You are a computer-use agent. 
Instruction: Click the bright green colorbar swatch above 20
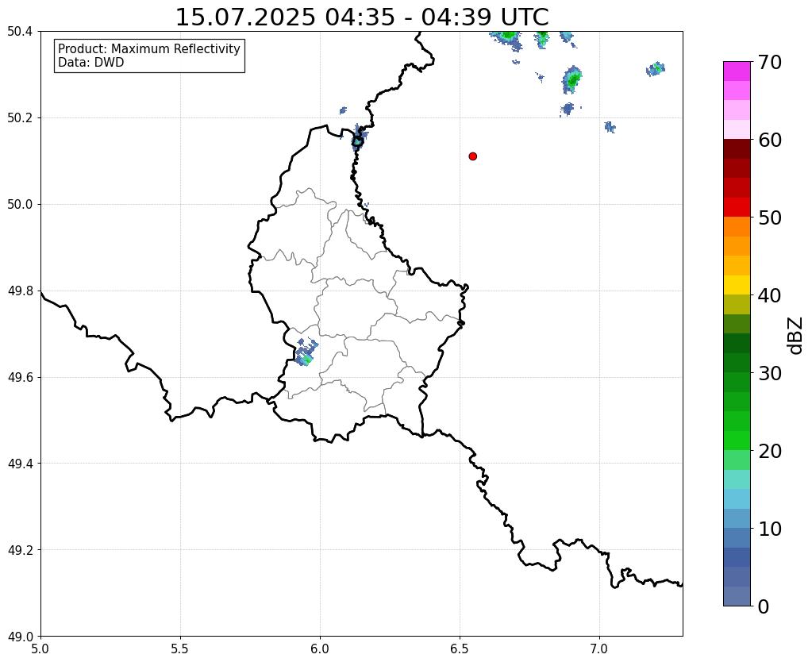(737, 441)
